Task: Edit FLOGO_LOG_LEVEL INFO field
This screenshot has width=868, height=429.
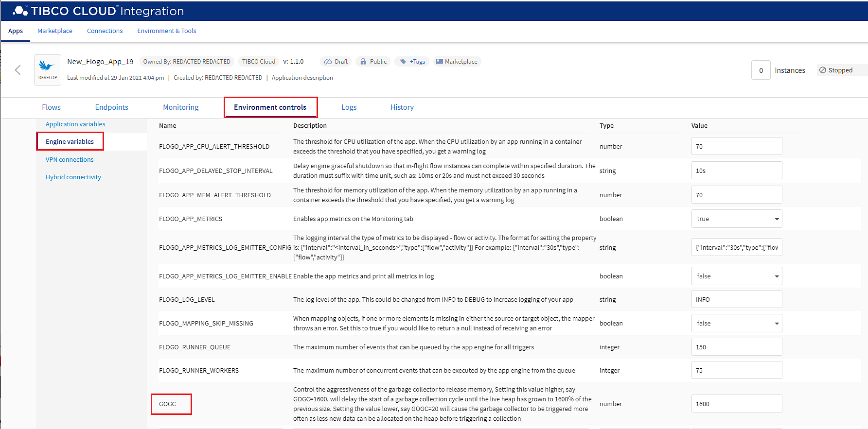Action: (x=737, y=299)
